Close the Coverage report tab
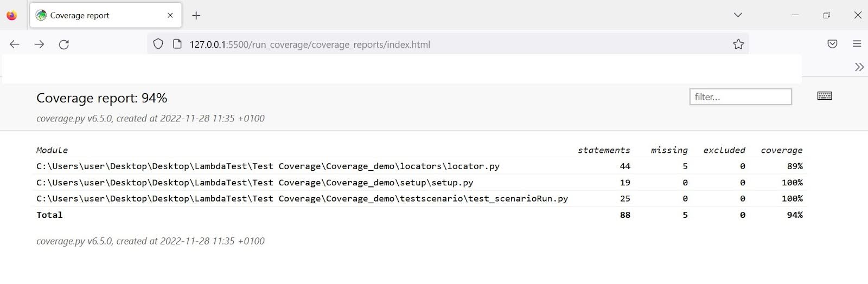This screenshot has width=868, height=284. point(170,16)
